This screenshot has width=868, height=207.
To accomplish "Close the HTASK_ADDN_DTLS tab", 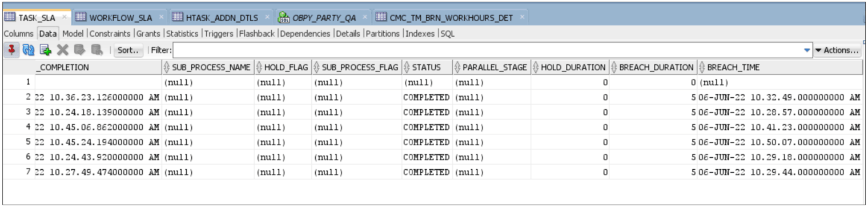I will click(267, 17).
